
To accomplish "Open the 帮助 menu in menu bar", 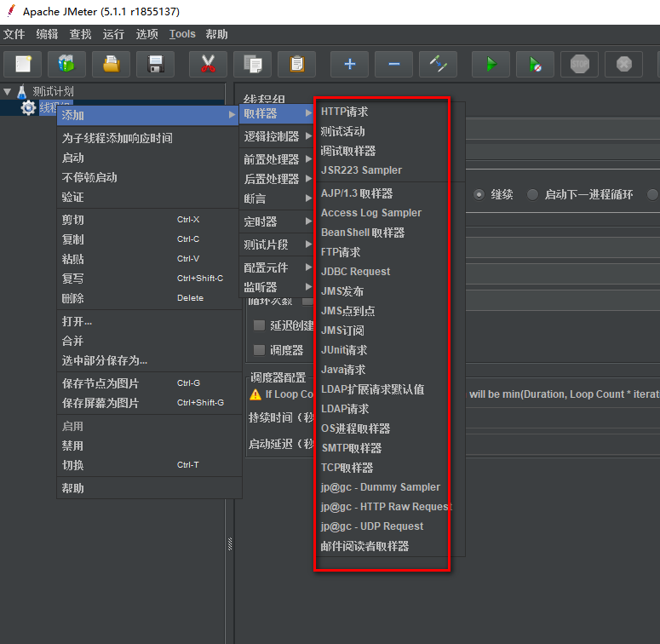I will tap(217, 34).
